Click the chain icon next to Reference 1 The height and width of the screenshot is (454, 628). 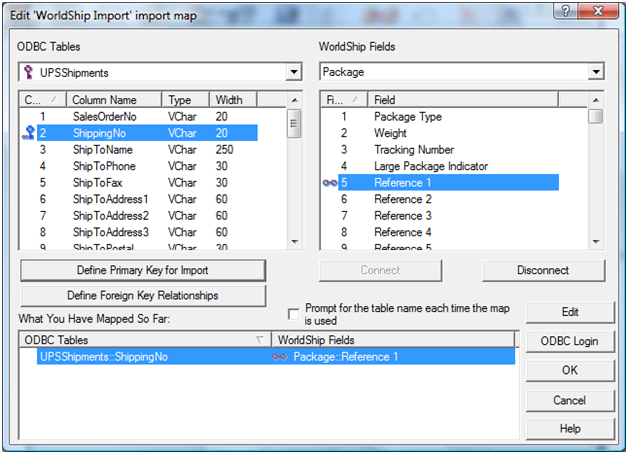tap(329, 183)
